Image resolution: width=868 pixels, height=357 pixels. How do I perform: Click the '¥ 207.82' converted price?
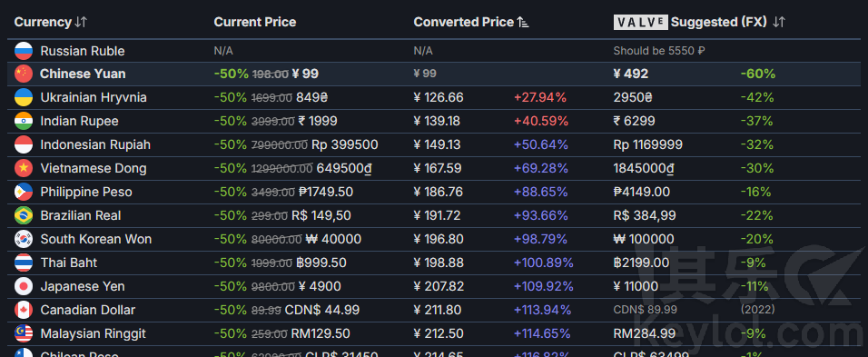(439, 286)
